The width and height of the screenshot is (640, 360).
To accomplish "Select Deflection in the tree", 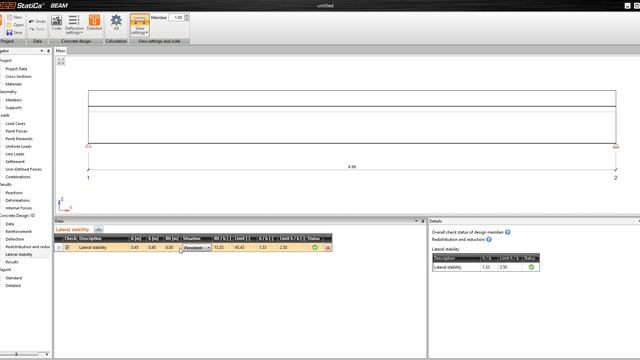I will 15,239.
